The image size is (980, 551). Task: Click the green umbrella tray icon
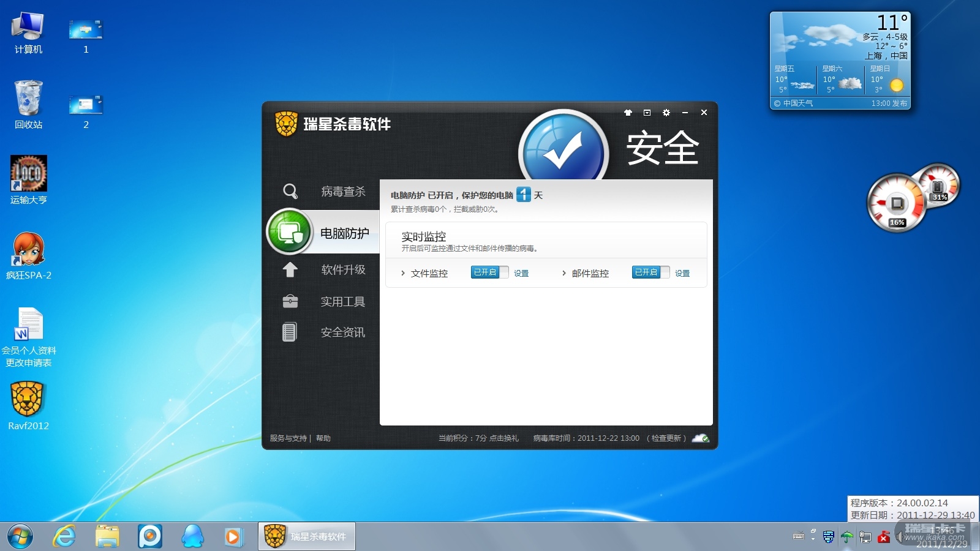click(847, 537)
